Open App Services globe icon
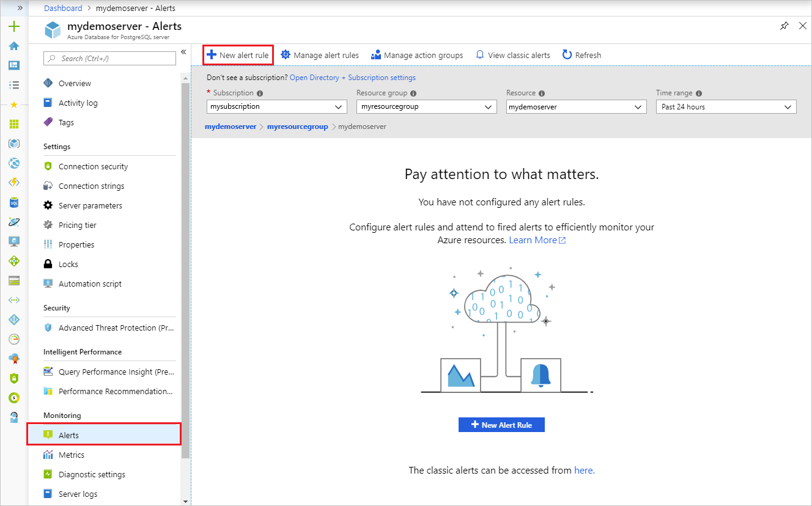The height and width of the screenshot is (506, 812). coord(14,163)
